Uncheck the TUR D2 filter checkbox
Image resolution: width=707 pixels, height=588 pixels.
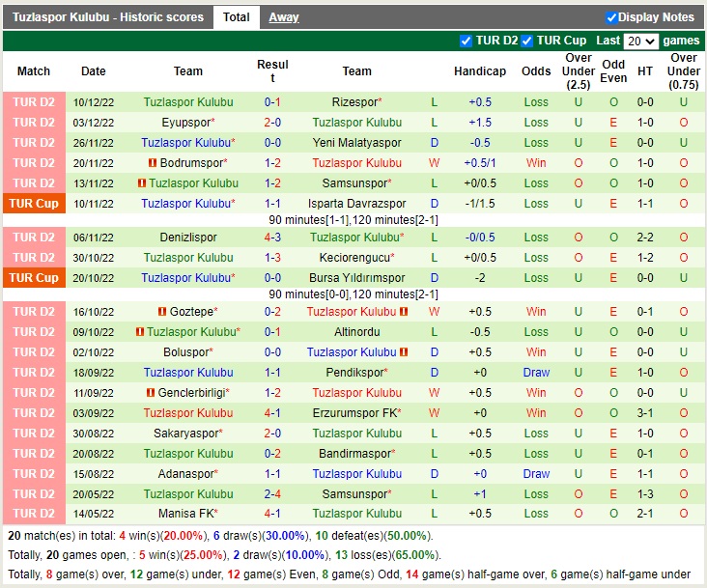point(466,41)
